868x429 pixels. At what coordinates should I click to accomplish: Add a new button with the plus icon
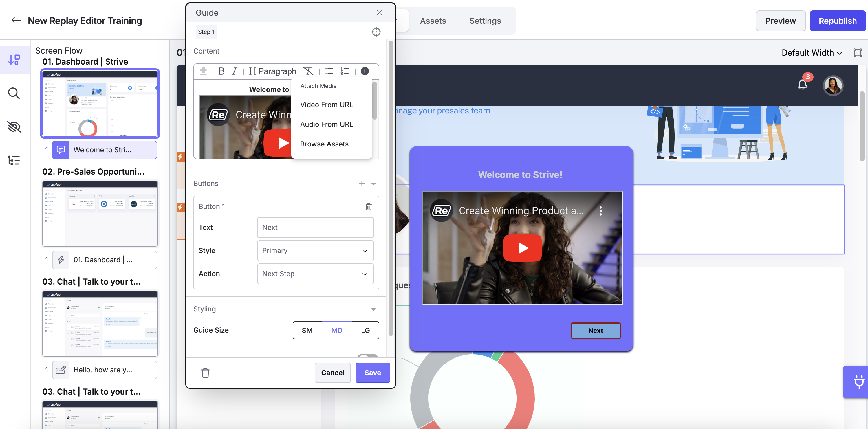coord(362,183)
